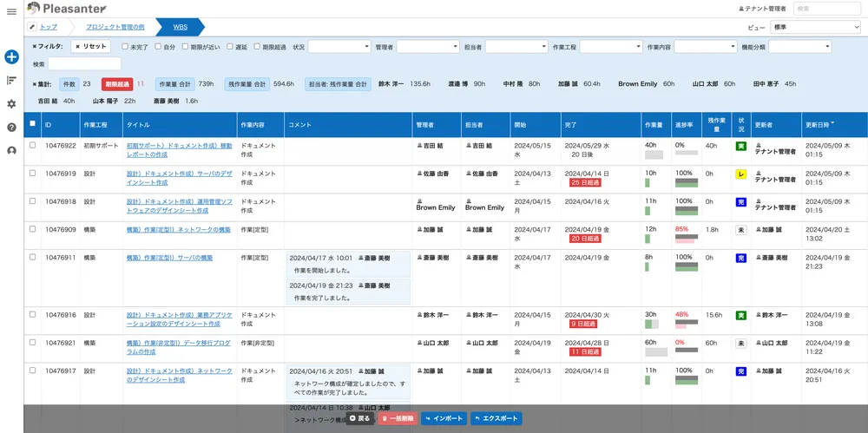Open the 機能分類 filter dropdown

800,47
